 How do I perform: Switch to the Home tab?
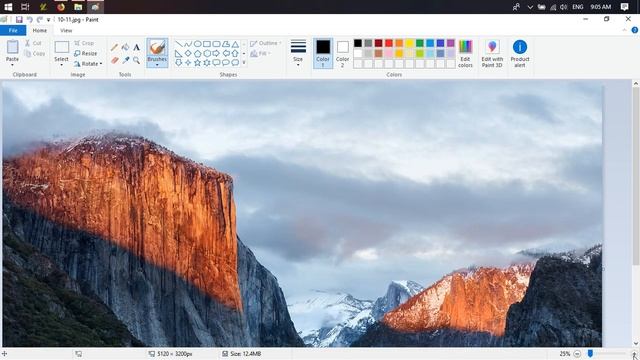tap(40, 30)
